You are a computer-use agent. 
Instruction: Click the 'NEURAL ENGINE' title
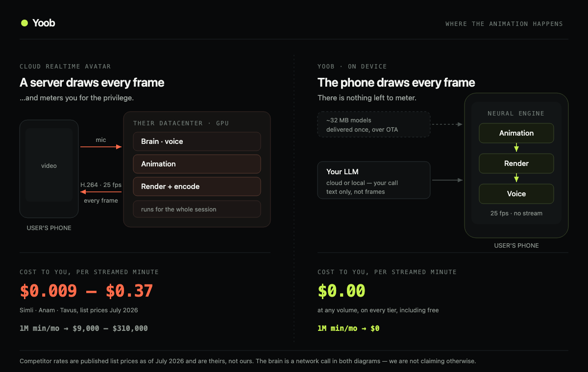coord(516,114)
